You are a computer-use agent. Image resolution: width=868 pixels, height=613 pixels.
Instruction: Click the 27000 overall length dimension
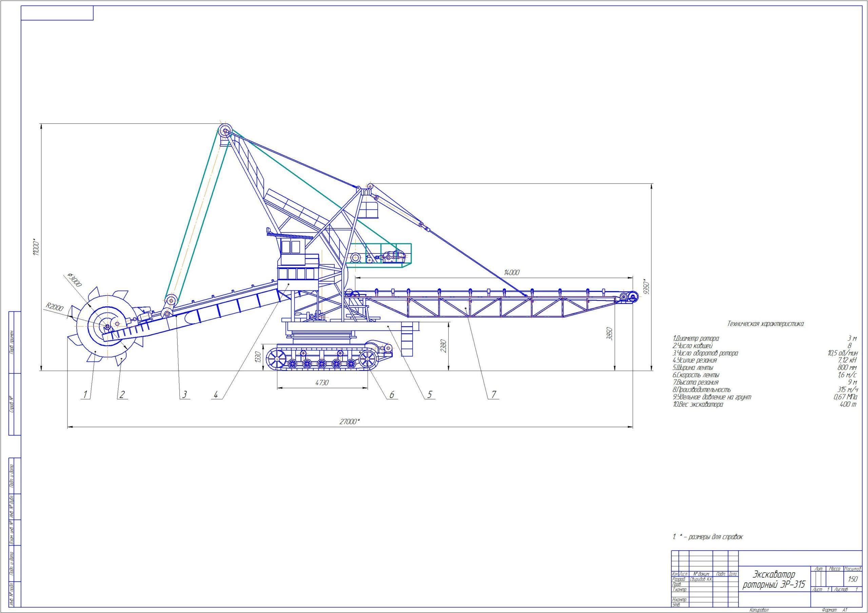click(x=349, y=422)
